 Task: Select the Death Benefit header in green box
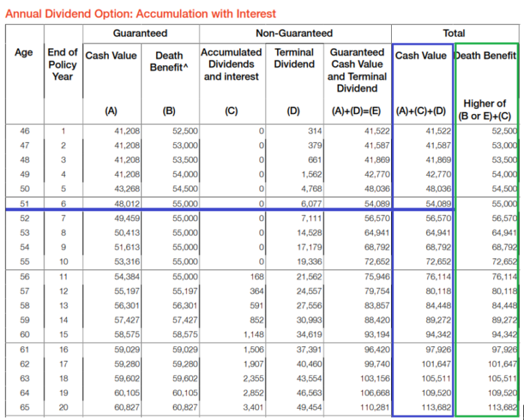[x=486, y=56]
